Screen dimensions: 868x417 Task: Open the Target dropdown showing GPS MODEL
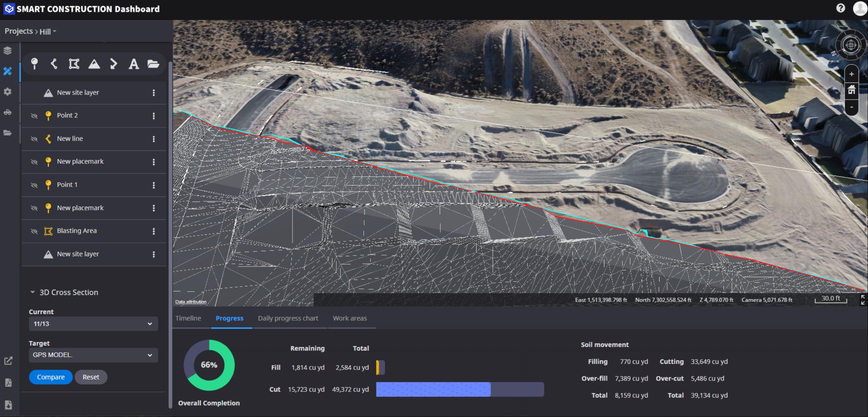[x=93, y=355]
